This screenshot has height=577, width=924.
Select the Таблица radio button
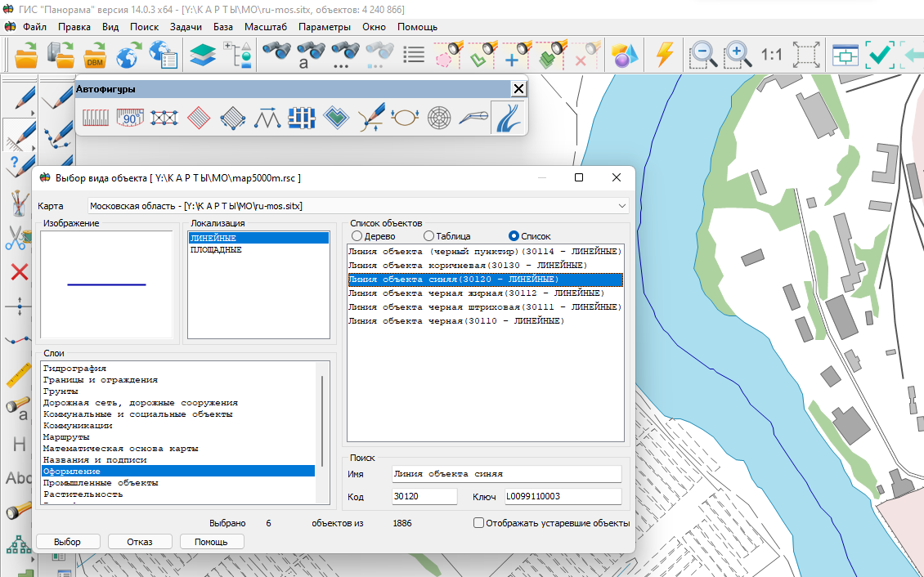pyautogui.click(x=428, y=236)
